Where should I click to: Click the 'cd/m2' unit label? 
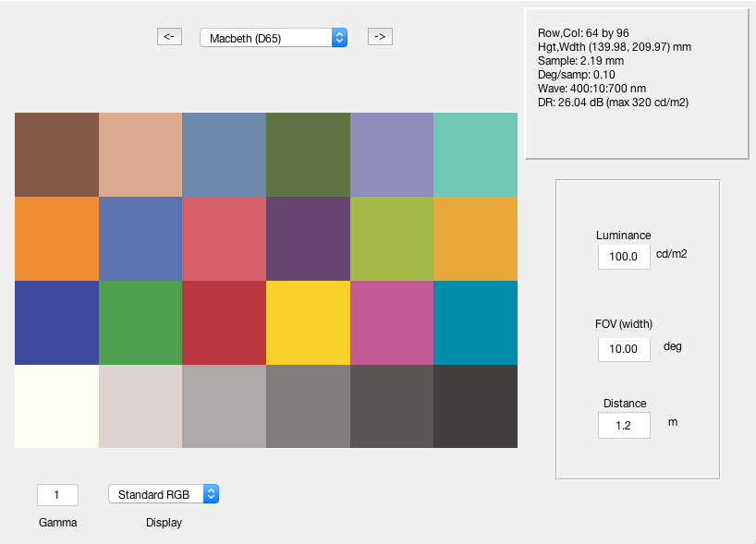(672, 254)
